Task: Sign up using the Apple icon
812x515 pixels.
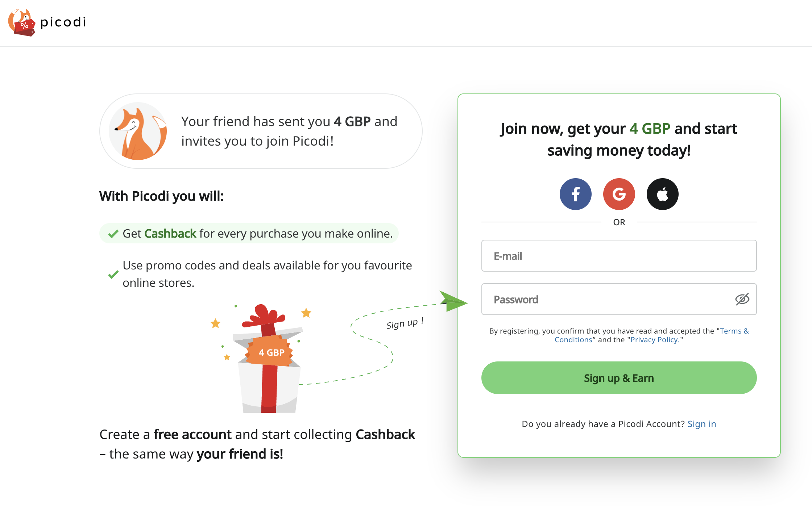Action: point(663,194)
